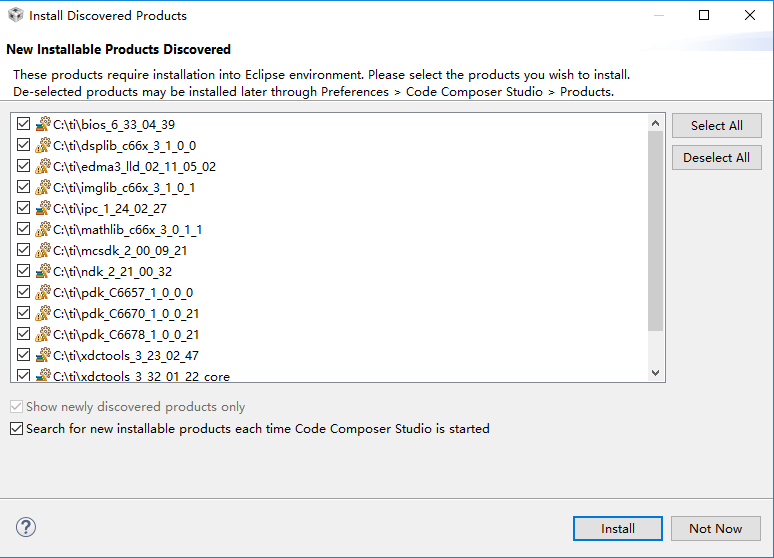Screen dimensions: 774x558
Task: Click the product icon beside xdctools_3_23_02_47
Action: click(x=43, y=355)
